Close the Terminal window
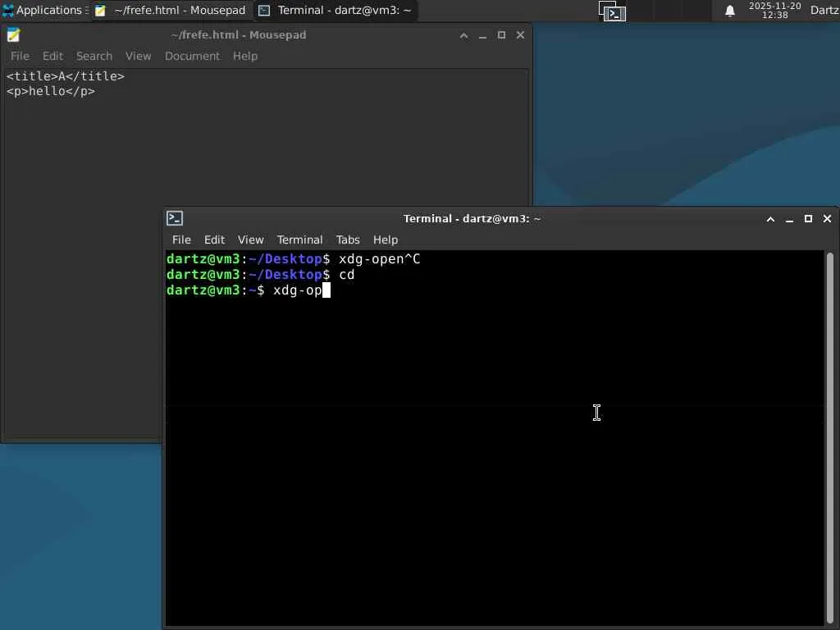840x630 pixels. coord(827,219)
